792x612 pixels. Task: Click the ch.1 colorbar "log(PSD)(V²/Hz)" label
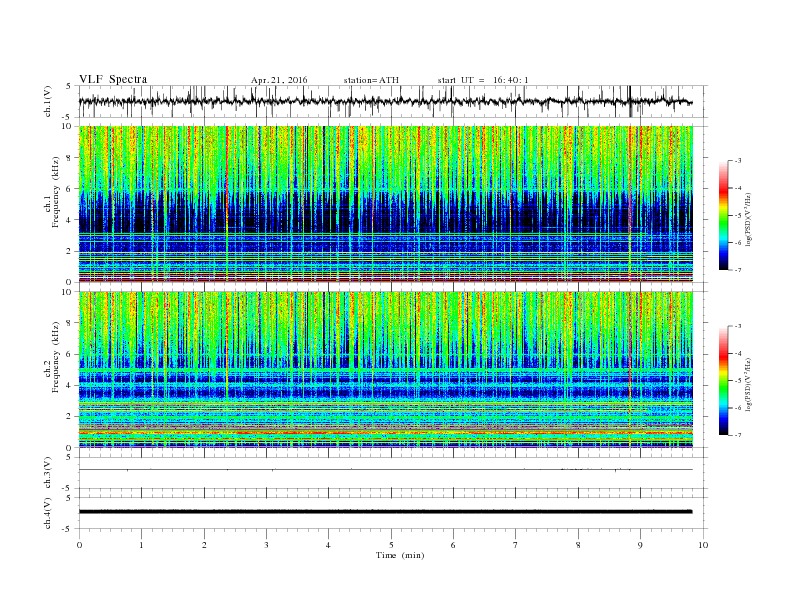[x=749, y=219]
